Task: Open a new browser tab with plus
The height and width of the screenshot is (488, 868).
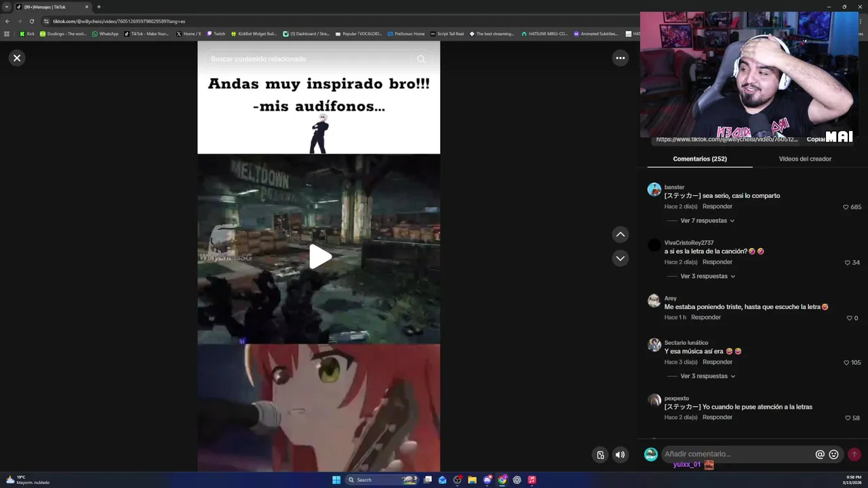Action: coord(98,7)
